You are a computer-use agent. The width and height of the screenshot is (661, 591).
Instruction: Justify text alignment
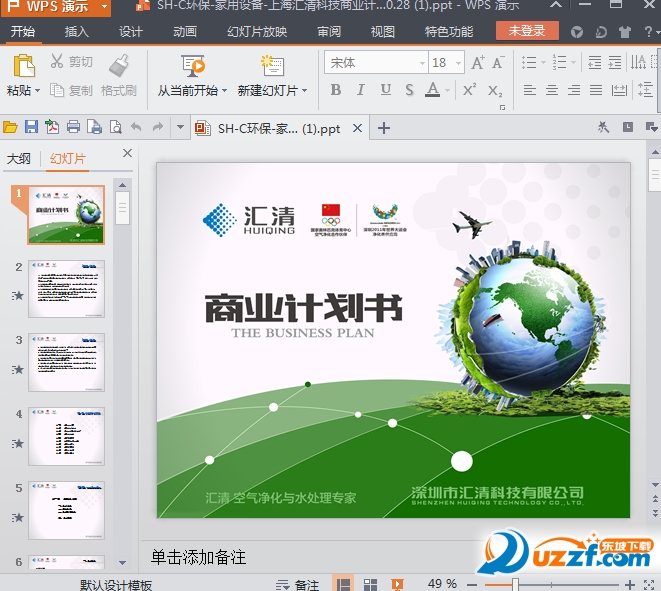click(596, 90)
